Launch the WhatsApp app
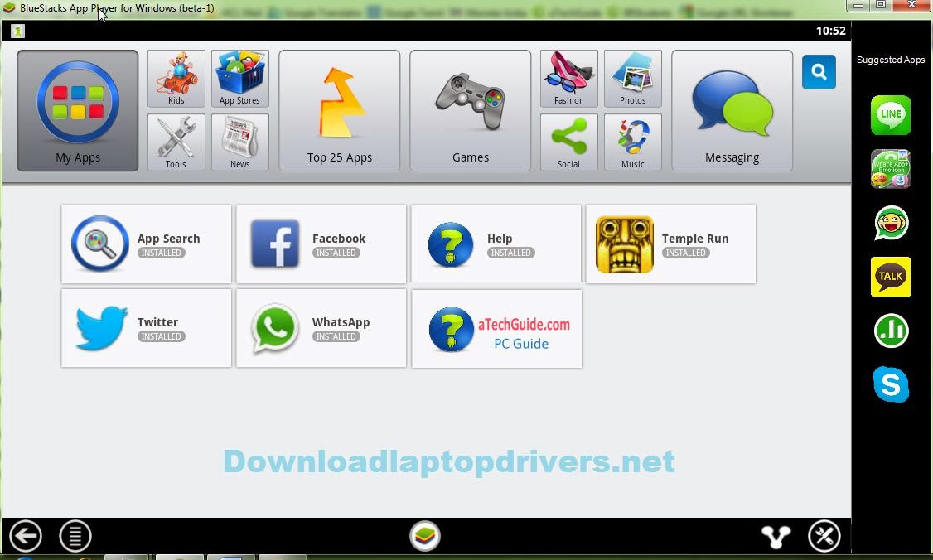Image resolution: width=933 pixels, height=560 pixels. pos(321,328)
